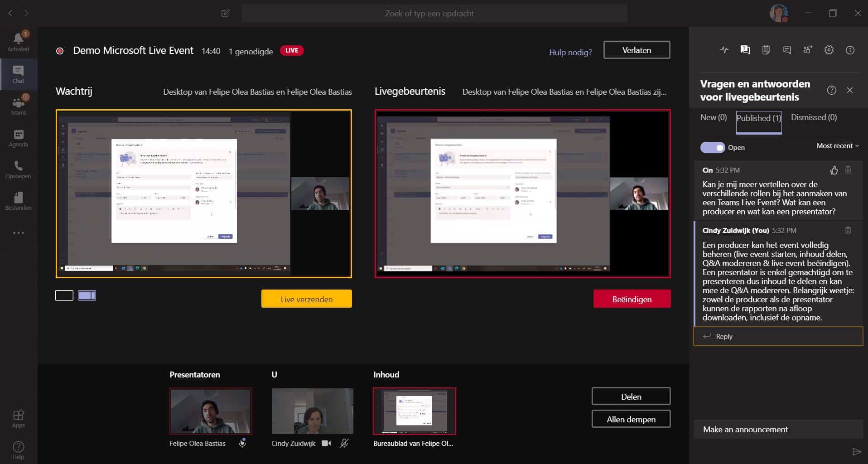Open the Bestanden files icon
The height and width of the screenshot is (464, 868).
click(18, 201)
